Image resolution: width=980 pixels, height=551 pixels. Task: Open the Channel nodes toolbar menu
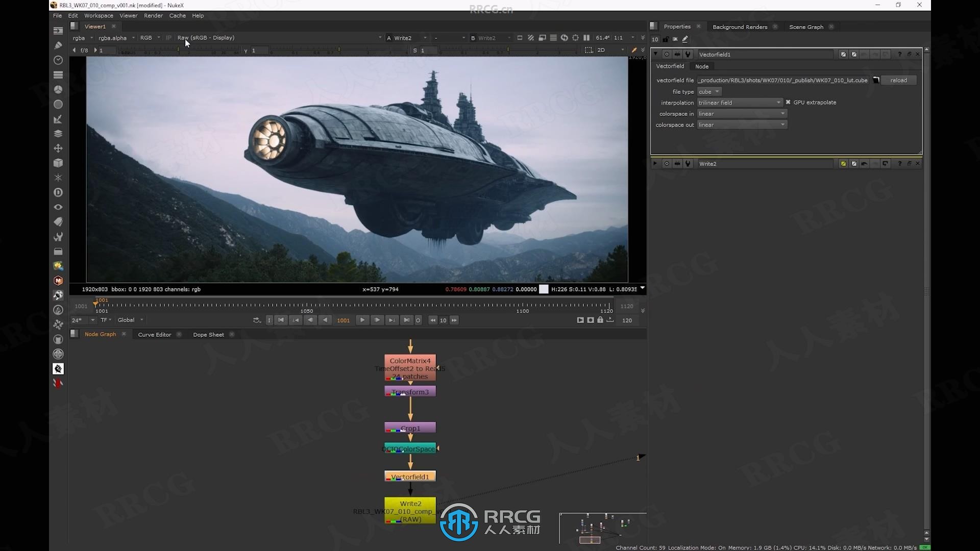point(58,75)
